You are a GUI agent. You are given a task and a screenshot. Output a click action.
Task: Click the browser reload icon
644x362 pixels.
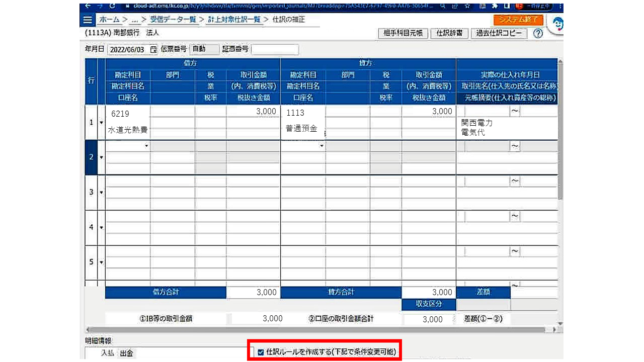(112, 7)
